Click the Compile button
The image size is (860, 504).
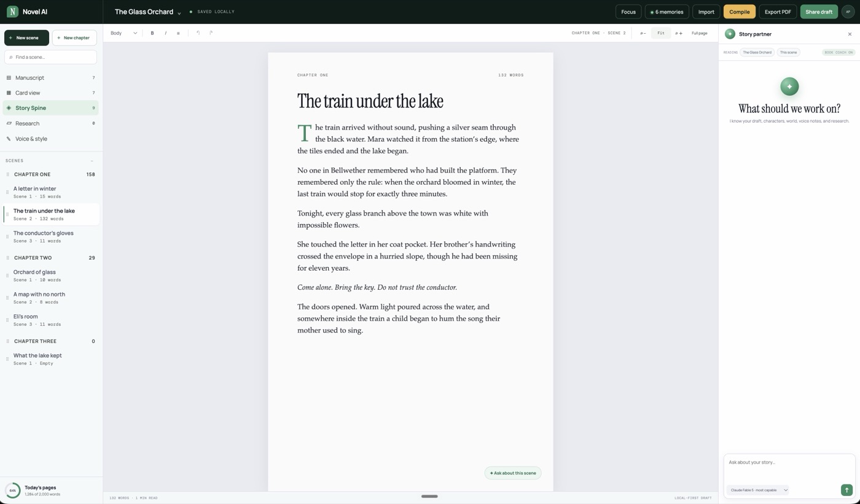tap(739, 12)
